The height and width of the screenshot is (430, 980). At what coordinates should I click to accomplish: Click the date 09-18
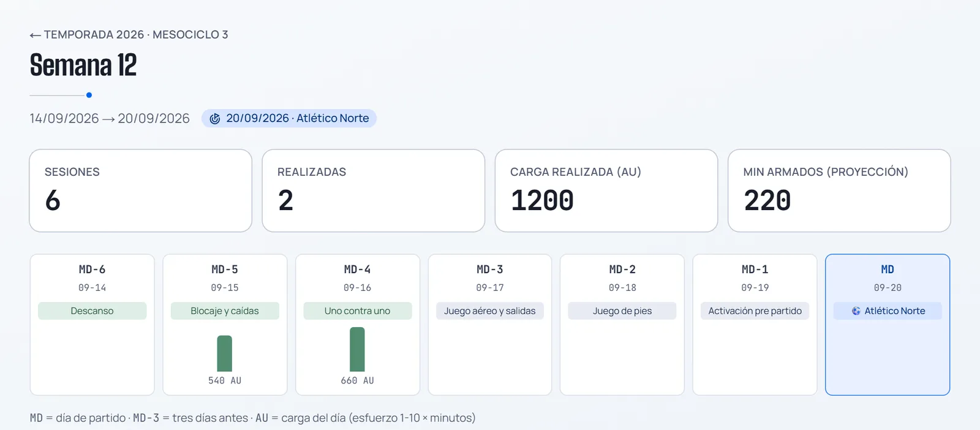pyautogui.click(x=622, y=288)
